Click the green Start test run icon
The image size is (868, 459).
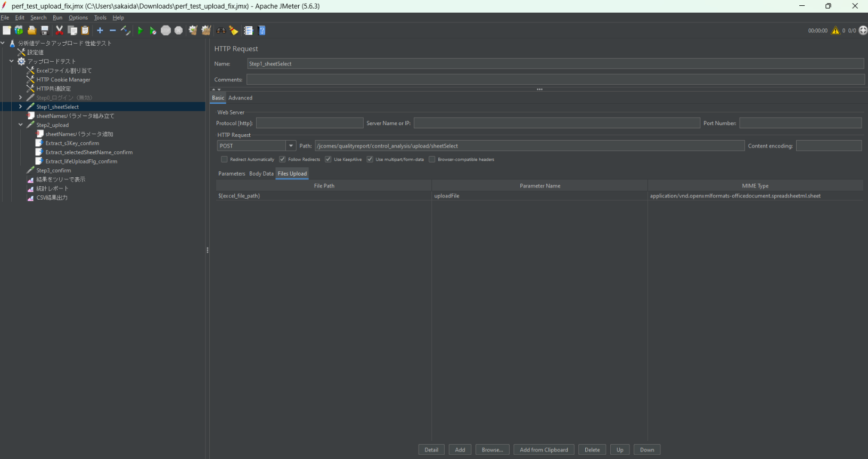click(x=140, y=31)
